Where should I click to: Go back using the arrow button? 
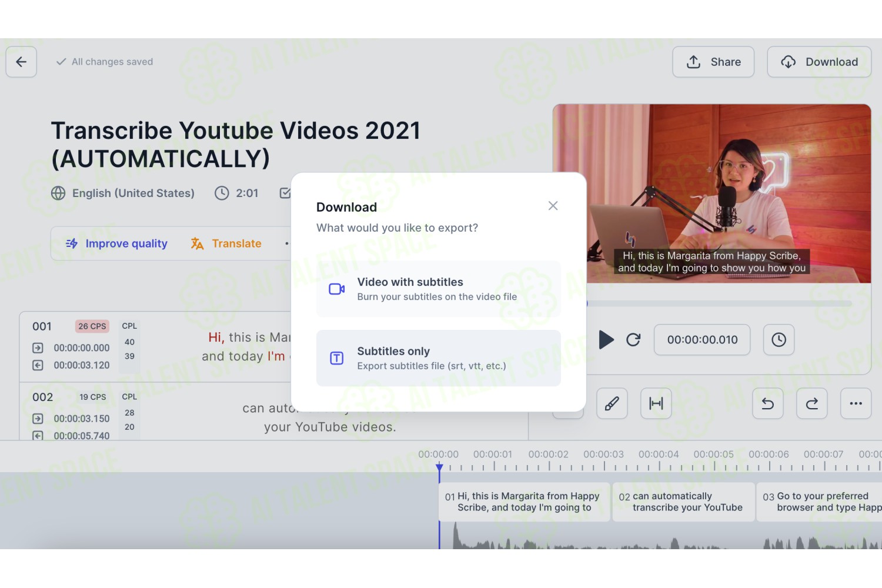click(x=21, y=62)
